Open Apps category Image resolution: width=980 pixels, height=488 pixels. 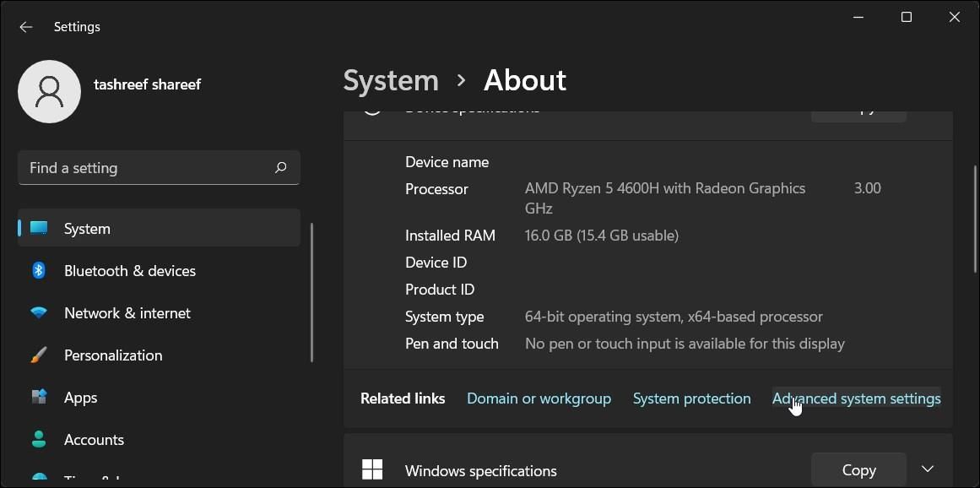pos(160,398)
